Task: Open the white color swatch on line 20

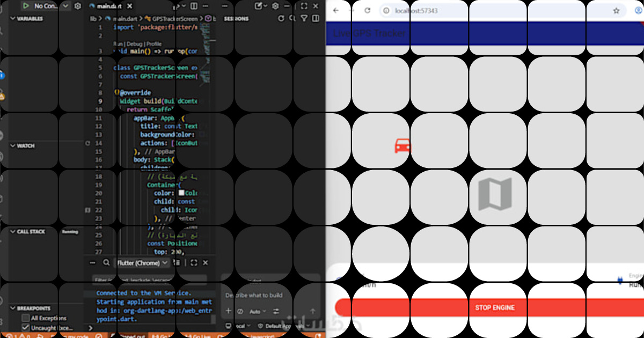Action: coord(181,193)
